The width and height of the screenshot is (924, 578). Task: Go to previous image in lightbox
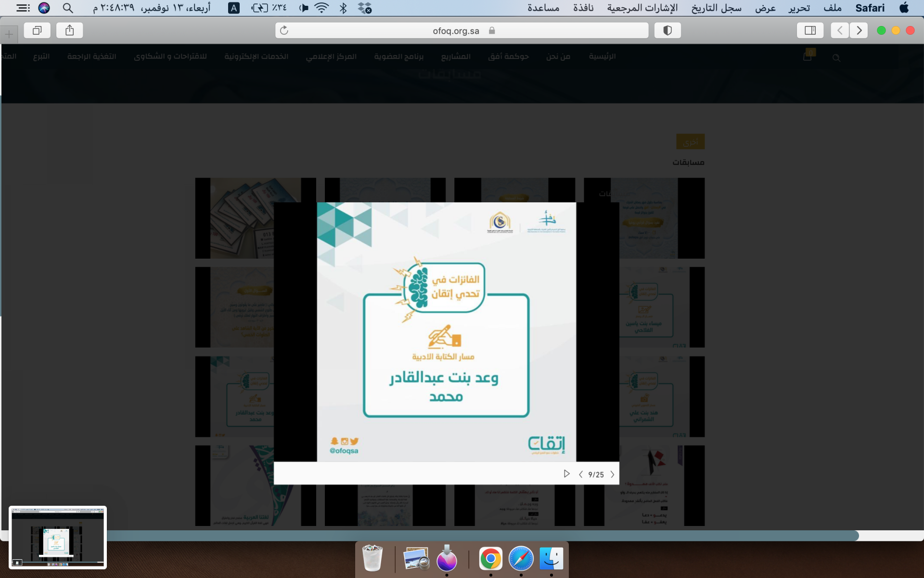[x=580, y=474]
